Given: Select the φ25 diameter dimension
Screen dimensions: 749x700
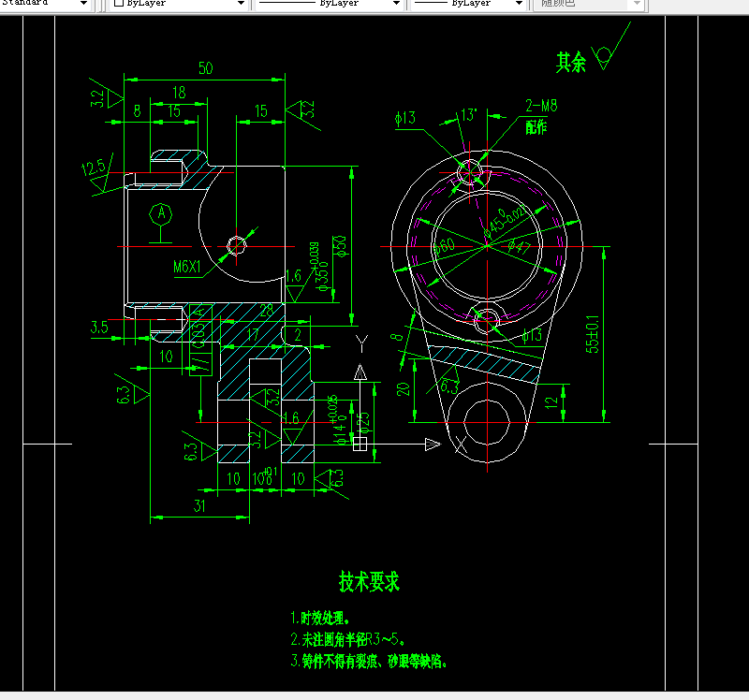Looking at the screenshot, I should pyautogui.click(x=363, y=423).
